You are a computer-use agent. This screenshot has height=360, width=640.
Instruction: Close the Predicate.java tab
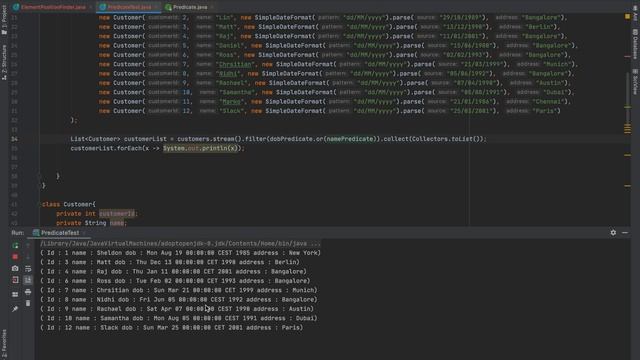[x=212, y=7]
